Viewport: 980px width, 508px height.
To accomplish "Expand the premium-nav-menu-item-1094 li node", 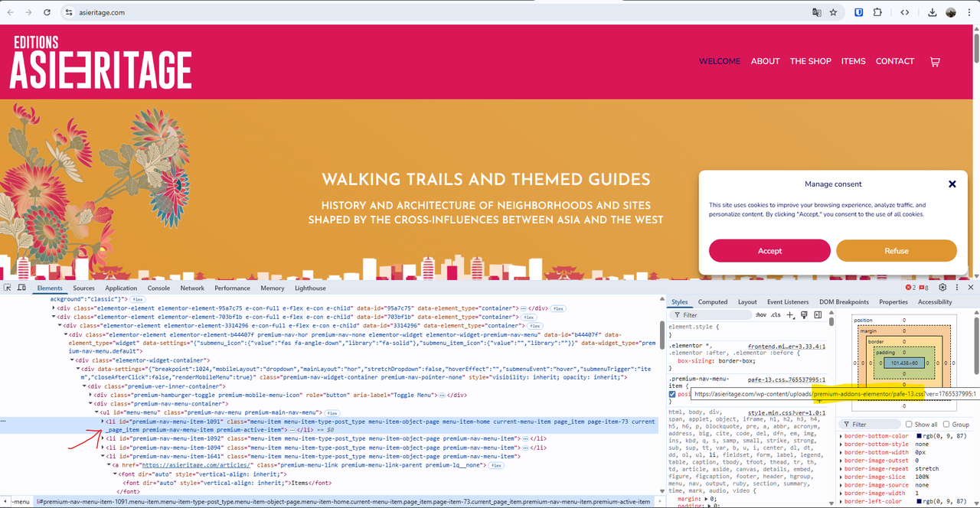I will [x=103, y=448].
